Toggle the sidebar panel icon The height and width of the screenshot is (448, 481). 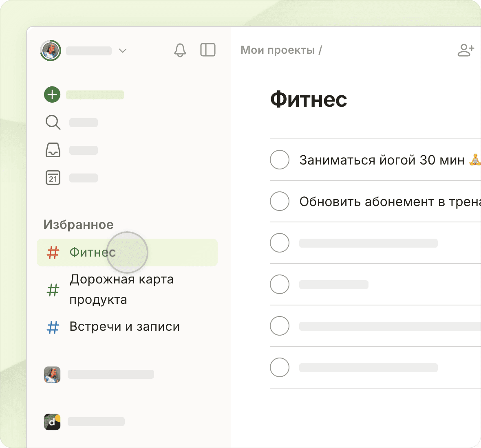coord(208,50)
